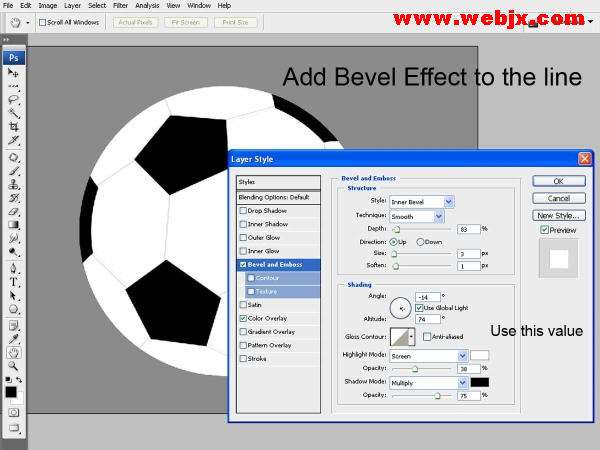Select the Move tool

(x=13, y=72)
